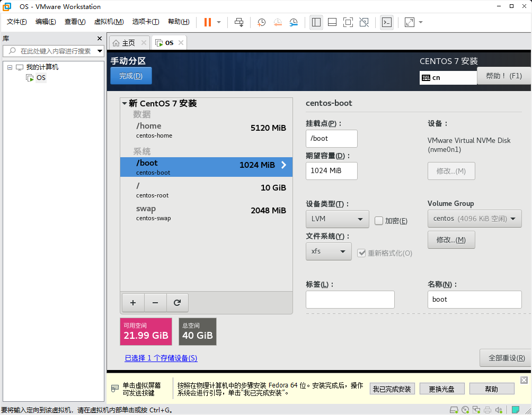
Task: Click 帮助 button in the yellow install bar
Action: 492,389
